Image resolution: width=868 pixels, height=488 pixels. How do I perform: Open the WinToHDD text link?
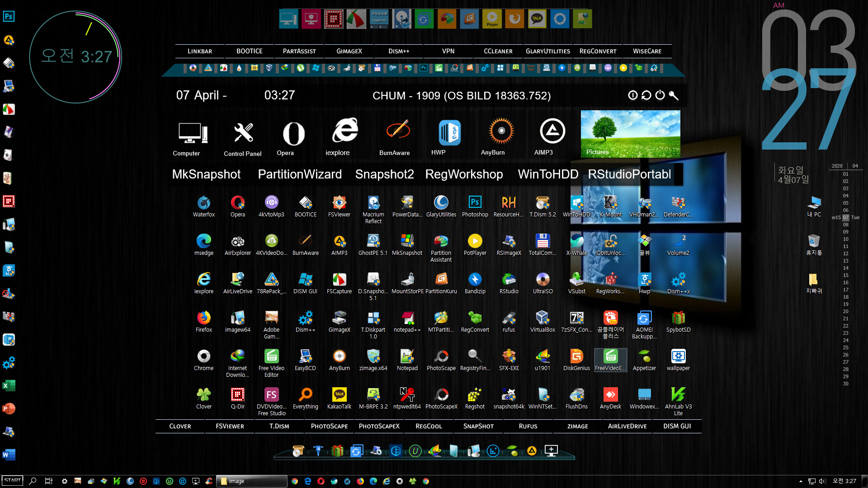[548, 174]
